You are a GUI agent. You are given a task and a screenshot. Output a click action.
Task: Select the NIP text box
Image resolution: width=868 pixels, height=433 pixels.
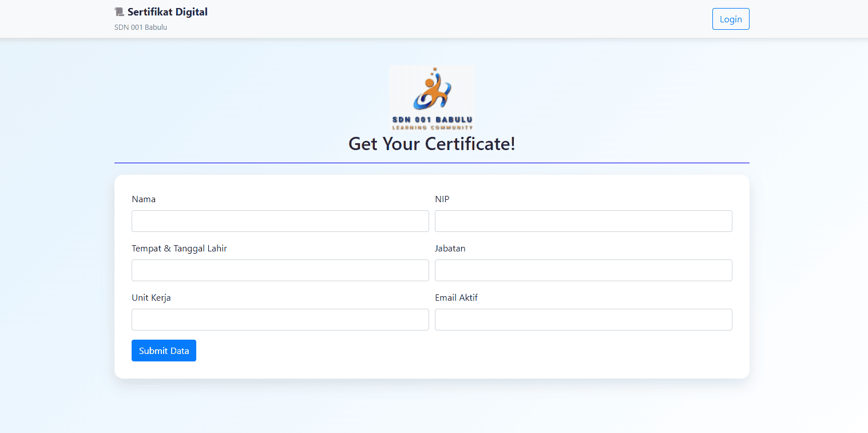pyautogui.click(x=583, y=221)
